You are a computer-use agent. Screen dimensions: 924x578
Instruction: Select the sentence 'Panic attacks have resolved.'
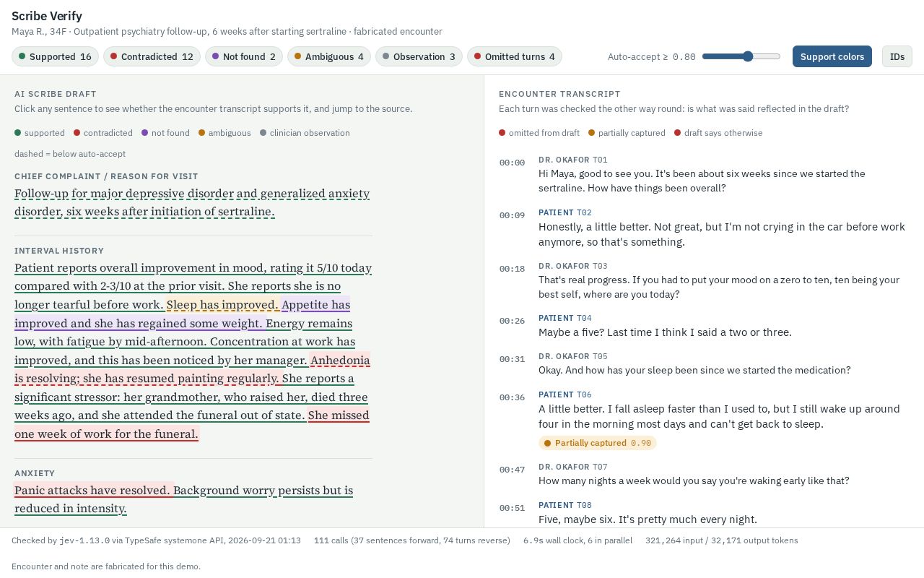pos(94,491)
